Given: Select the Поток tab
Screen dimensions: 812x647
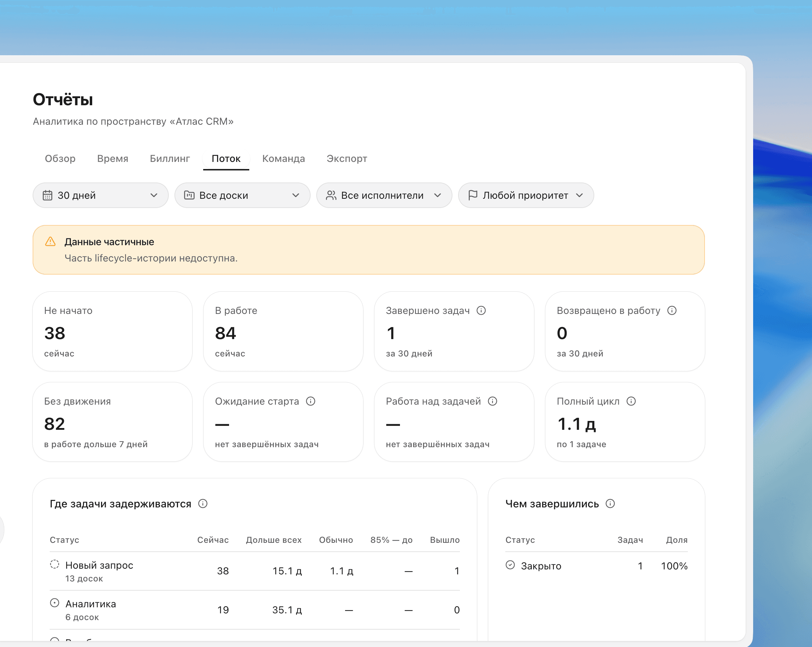Looking at the screenshot, I should point(226,158).
